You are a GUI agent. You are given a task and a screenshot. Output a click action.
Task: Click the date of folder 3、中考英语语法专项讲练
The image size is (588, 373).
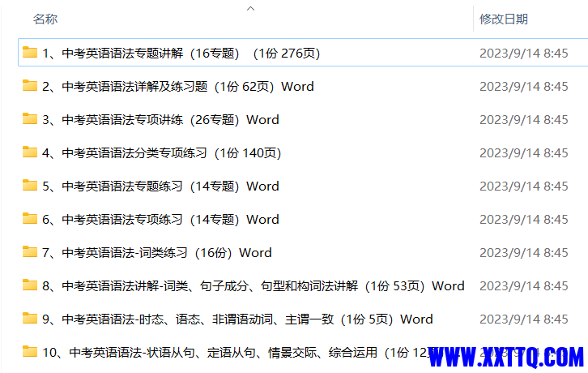(x=524, y=120)
